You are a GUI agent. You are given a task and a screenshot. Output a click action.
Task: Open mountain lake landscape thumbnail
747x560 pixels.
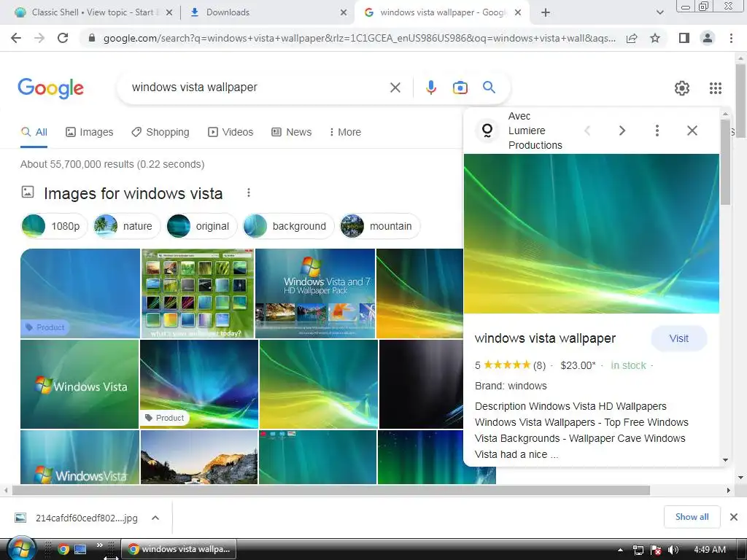pyautogui.click(x=199, y=457)
